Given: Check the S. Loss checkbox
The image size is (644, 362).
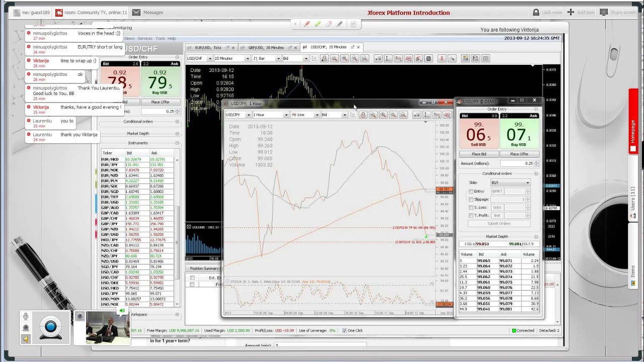Looking at the screenshot, I should click(x=471, y=207).
